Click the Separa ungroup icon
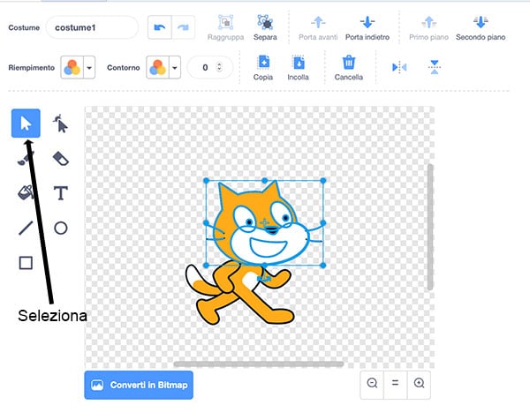This screenshot has height=420, width=530. (x=263, y=26)
